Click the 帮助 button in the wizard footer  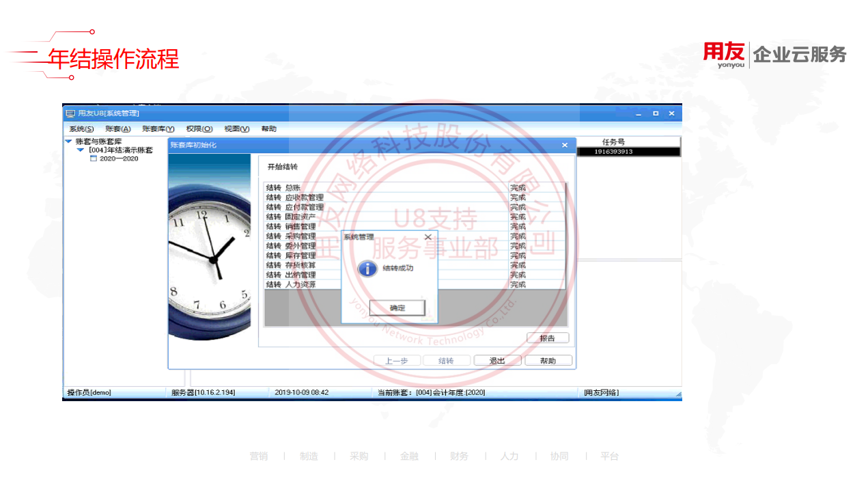tap(548, 361)
